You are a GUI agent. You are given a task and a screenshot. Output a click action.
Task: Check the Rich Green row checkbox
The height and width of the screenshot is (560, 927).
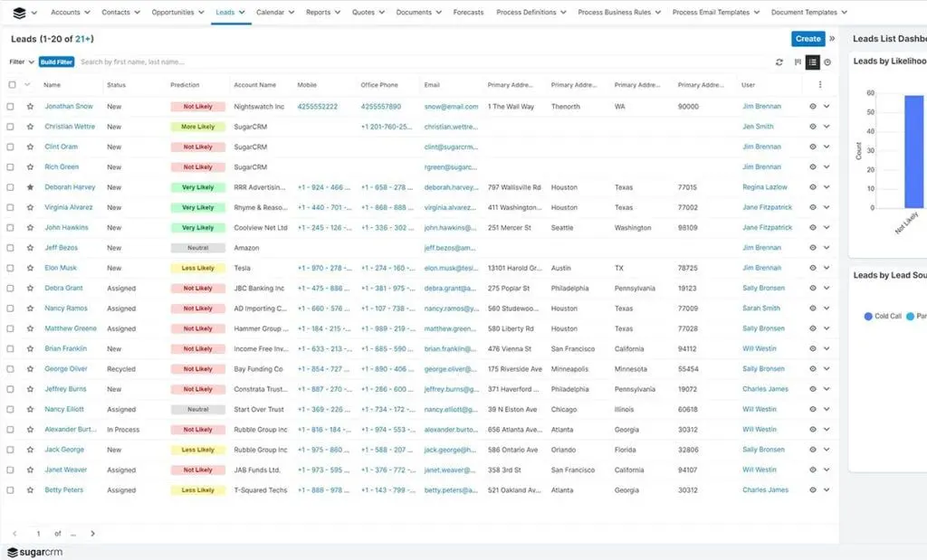[x=10, y=167]
